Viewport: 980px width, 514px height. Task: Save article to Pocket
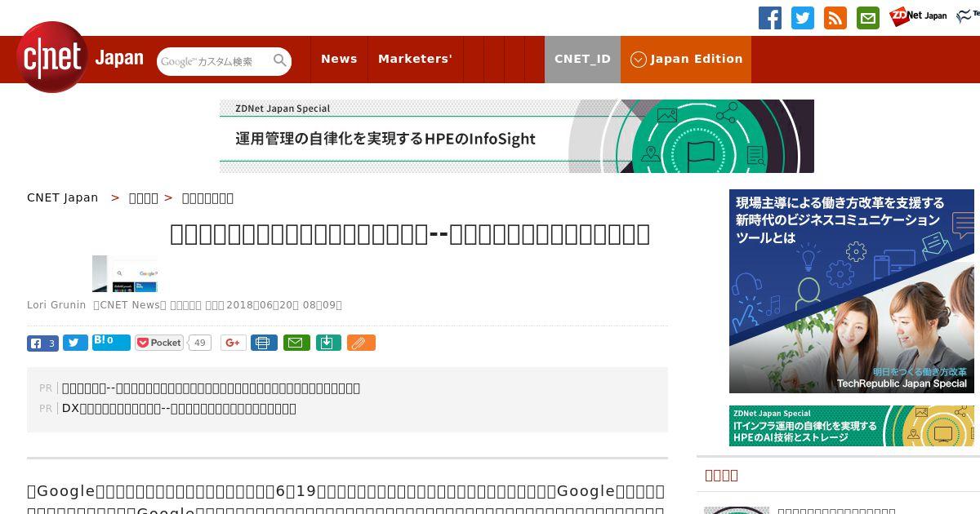(x=159, y=343)
